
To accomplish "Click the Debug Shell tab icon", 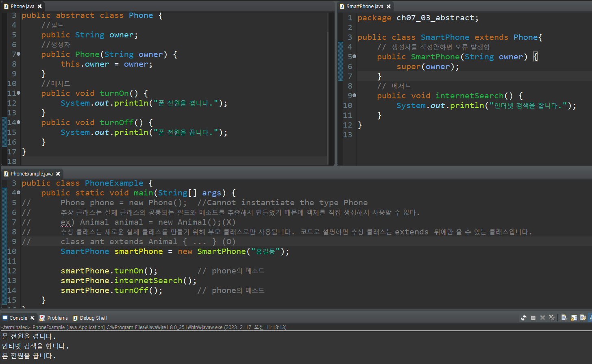I will (x=75, y=318).
